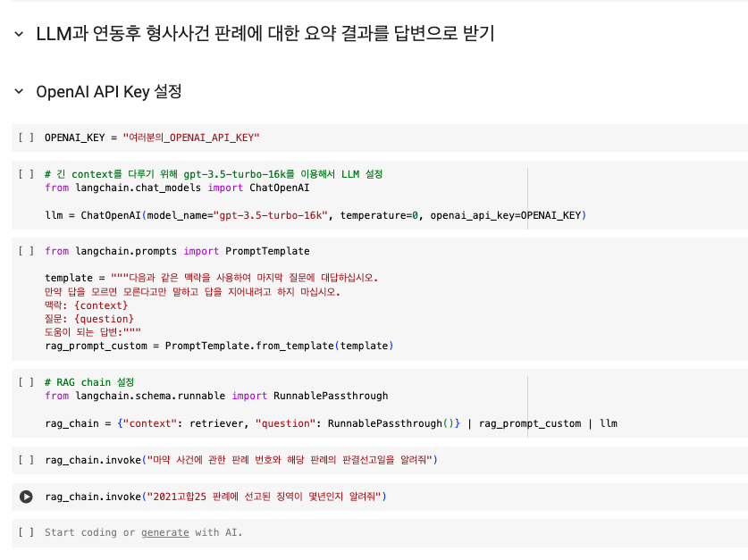Click the 질문: {question} line
The height and width of the screenshot is (560, 748).
pos(89,319)
